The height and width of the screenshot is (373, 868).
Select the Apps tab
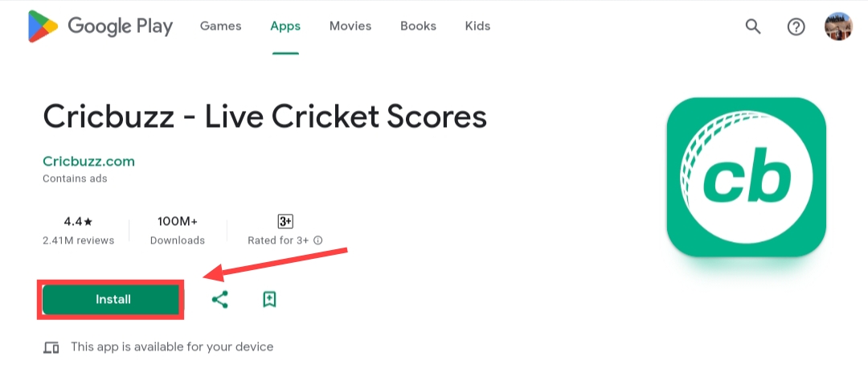(285, 26)
